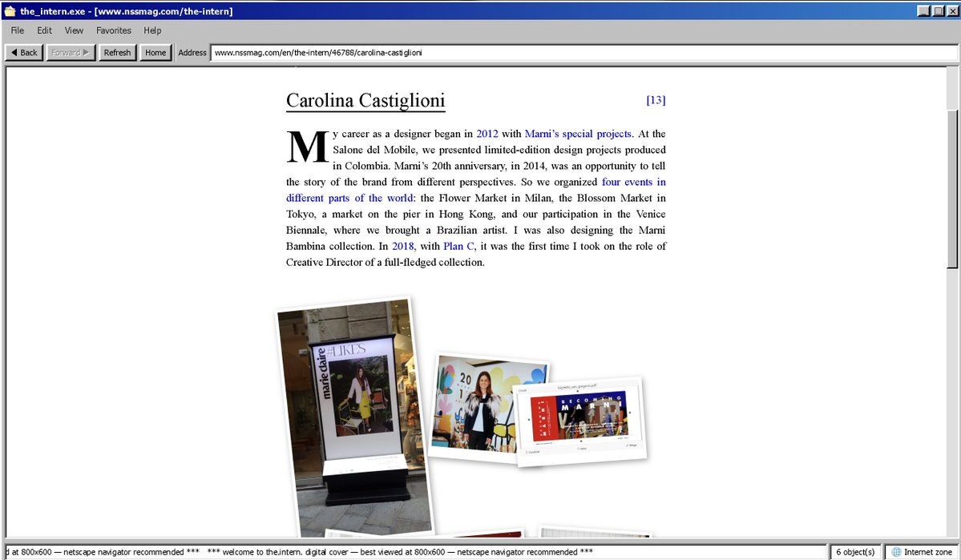Click the vertical scrollbar thumb

click(952, 189)
